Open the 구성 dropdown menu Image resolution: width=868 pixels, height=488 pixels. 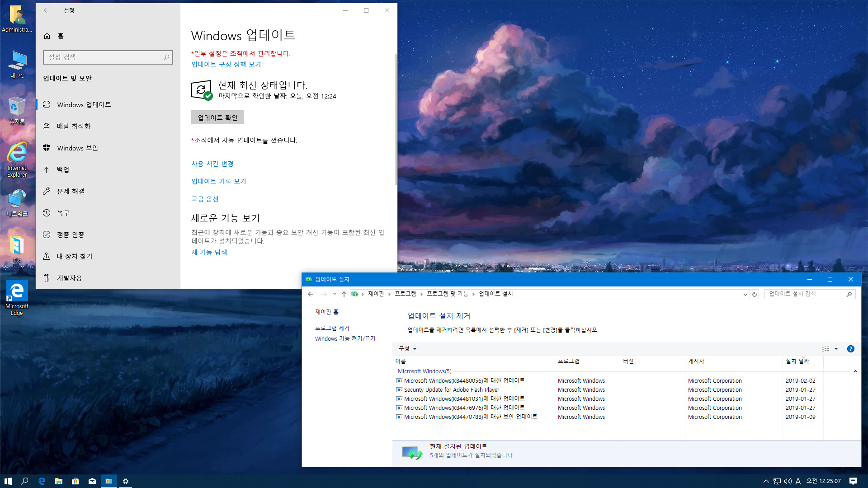pyautogui.click(x=407, y=348)
